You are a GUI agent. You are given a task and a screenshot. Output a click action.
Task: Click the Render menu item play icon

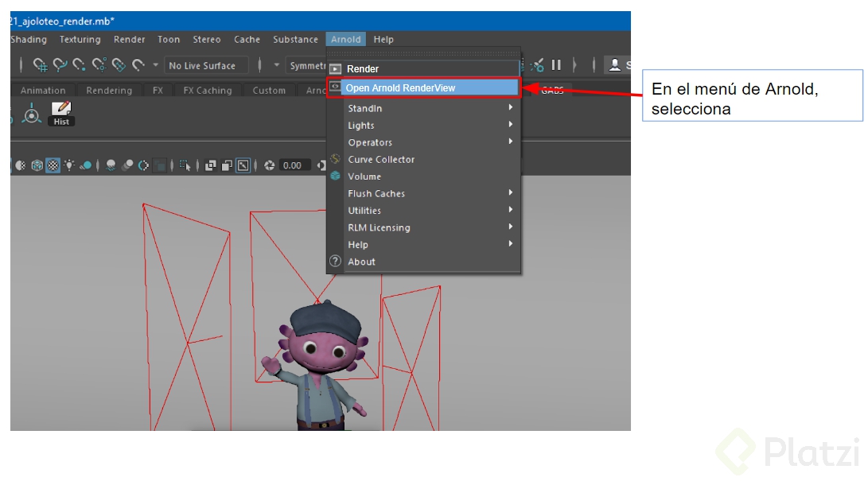click(x=336, y=69)
